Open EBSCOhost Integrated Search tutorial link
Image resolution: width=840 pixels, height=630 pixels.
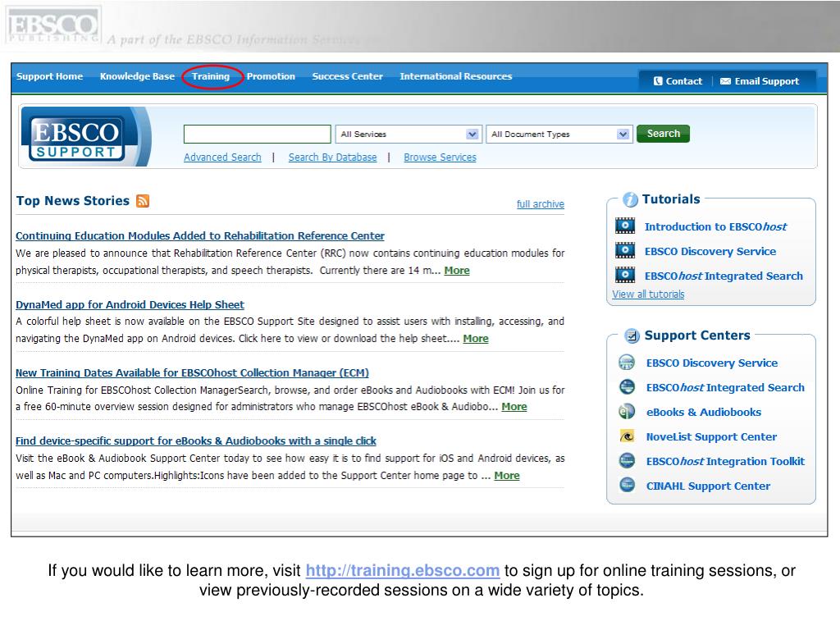click(724, 276)
